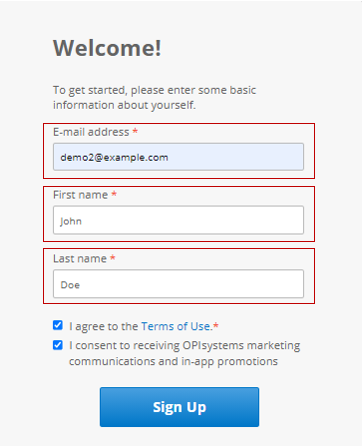Click the 'First name' field label
This screenshot has height=447, width=364.
point(80,195)
